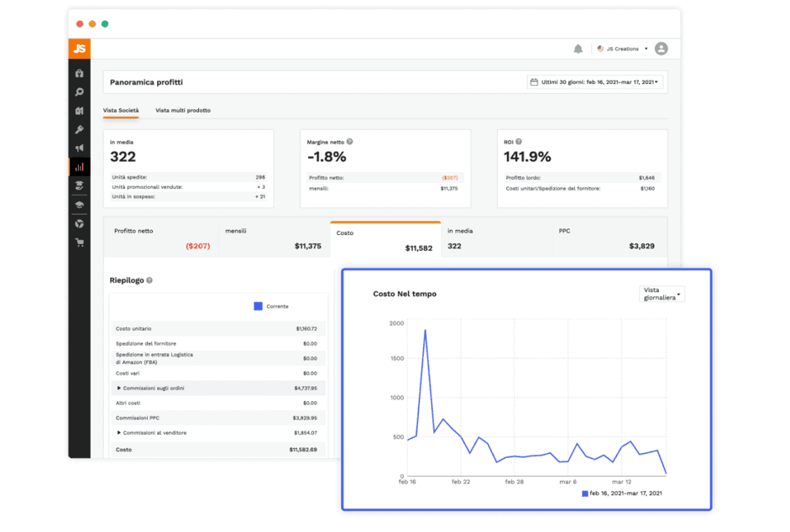
Task: Click the Unità in sospeso row
Action: point(188,196)
